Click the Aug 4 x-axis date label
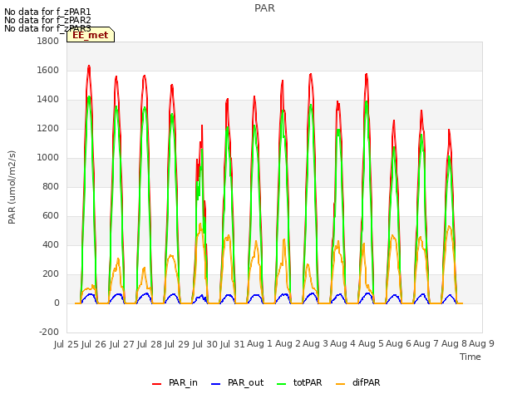Viewport: 532px width, 399px height. click(x=342, y=344)
